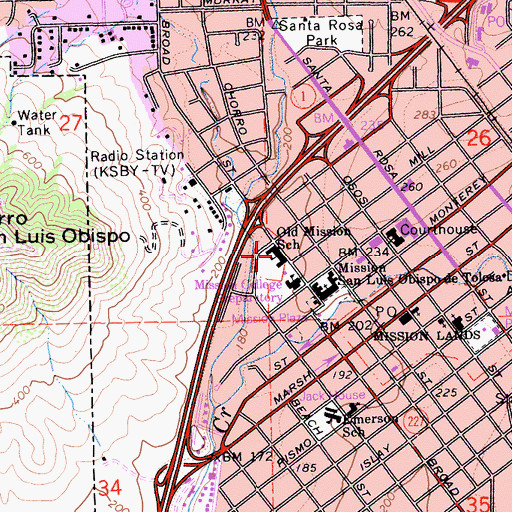Image resolution: width=512 pixels, height=512 pixels.
Task: Select Mission San Luis Obispo de Tolosa label
Action: point(420,273)
